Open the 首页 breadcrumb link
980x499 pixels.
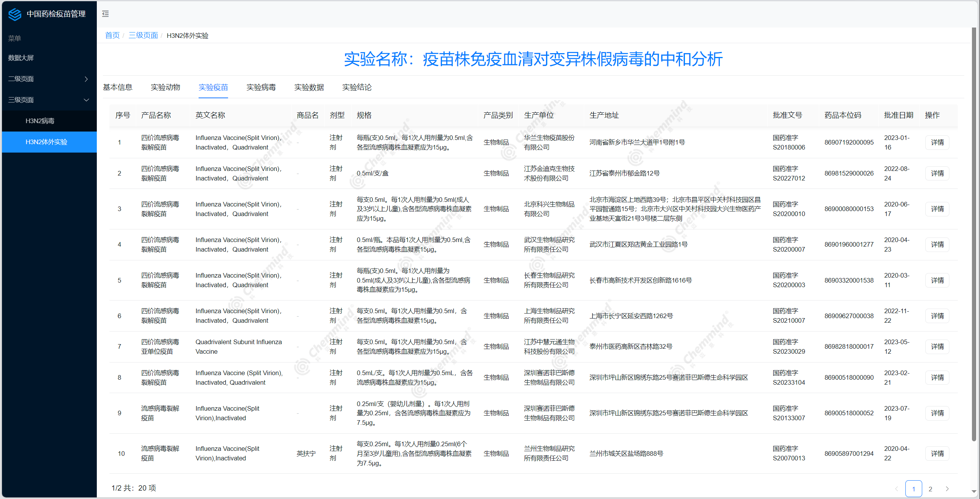pyautogui.click(x=113, y=36)
